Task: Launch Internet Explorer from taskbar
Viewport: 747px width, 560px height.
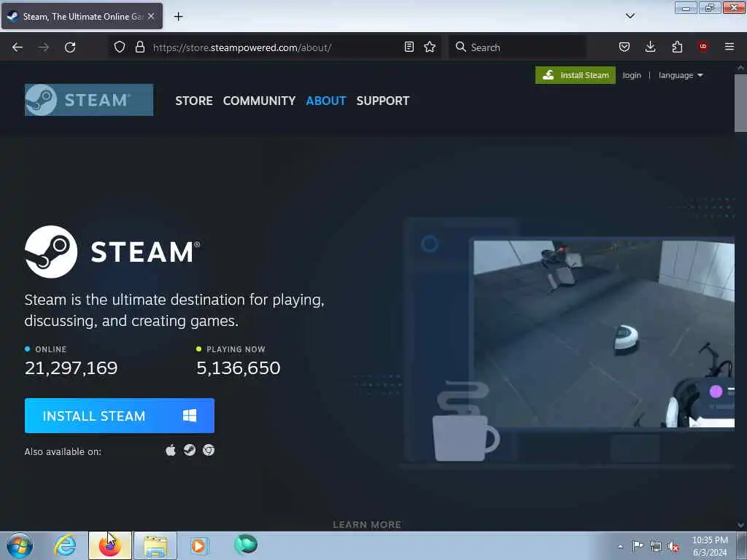Action: tap(65, 545)
